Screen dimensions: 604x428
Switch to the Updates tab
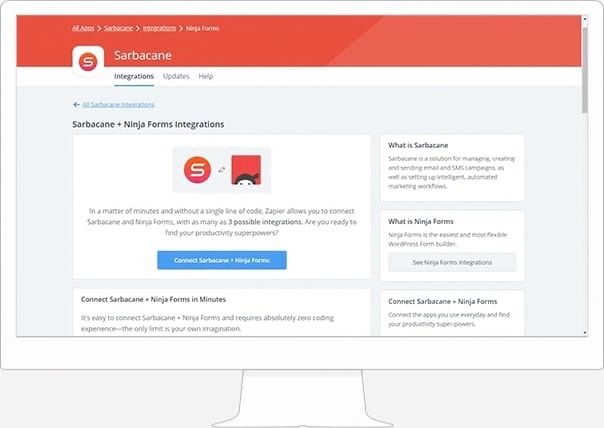[176, 76]
